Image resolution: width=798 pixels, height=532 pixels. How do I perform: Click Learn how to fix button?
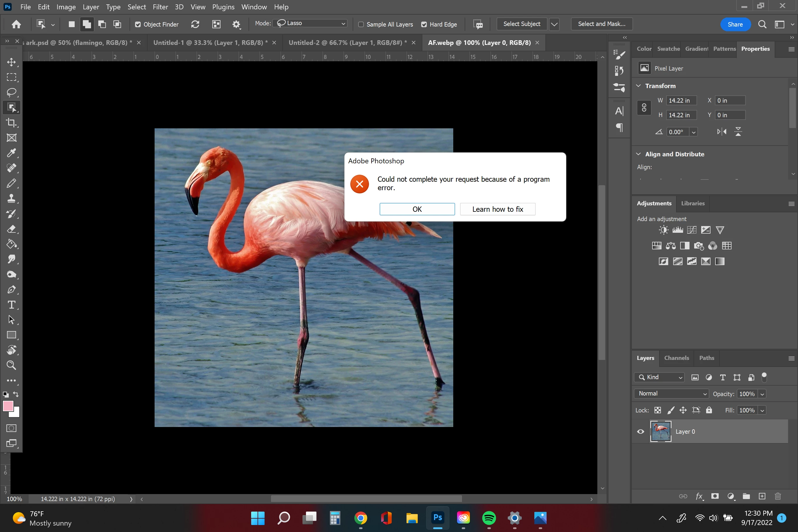tap(497, 209)
